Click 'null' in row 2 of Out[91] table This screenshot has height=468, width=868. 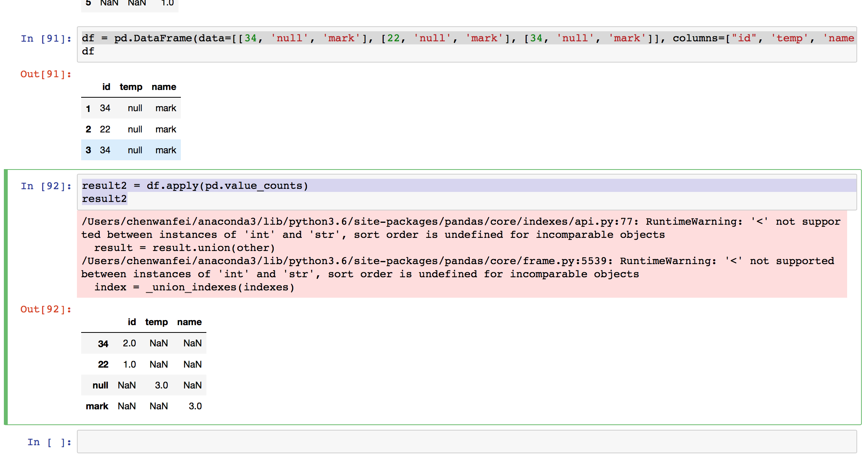pos(135,129)
